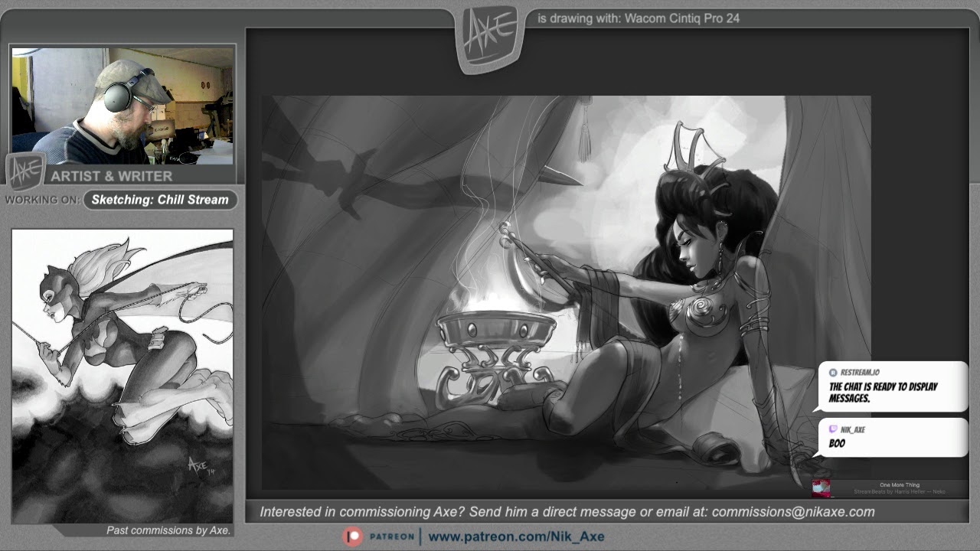Click the Axe logo badge at top center
The height and width of the screenshot is (551, 980).
click(x=490, y=38)
